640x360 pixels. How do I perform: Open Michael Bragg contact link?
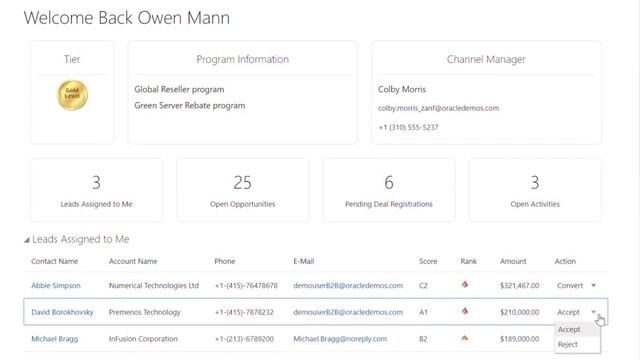tap(55, 339)
